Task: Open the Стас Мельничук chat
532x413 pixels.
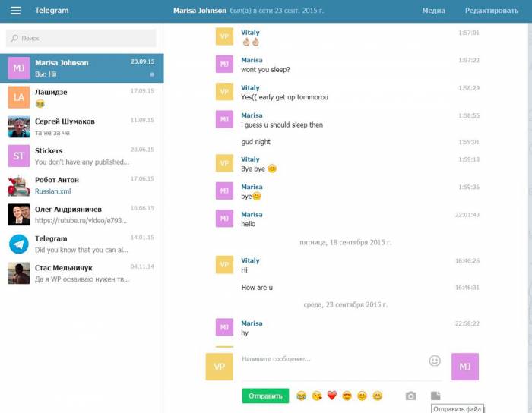Action: point(81,273)
